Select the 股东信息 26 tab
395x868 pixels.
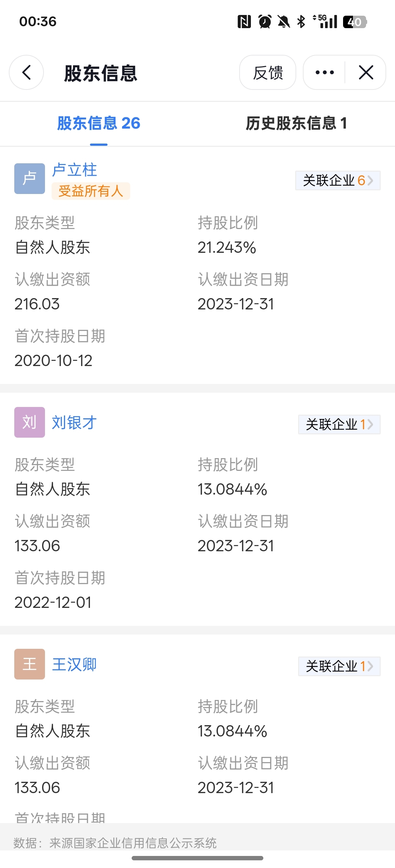(99, 123)
